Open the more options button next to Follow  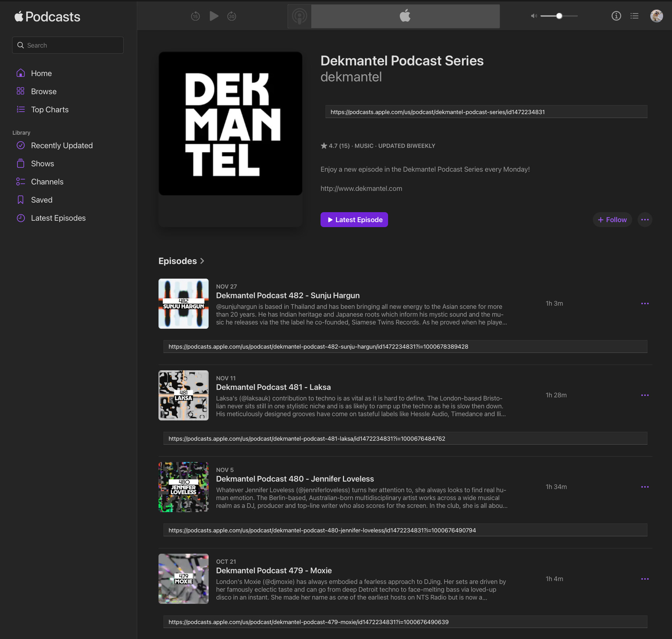[645, 220]
